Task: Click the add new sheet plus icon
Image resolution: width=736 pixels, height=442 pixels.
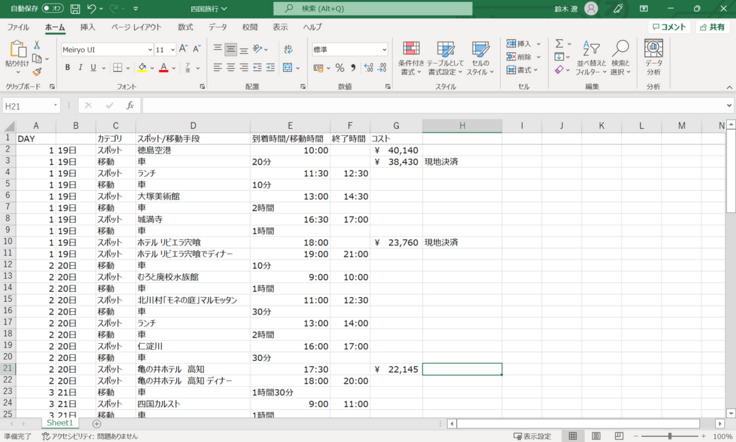Action: tap(96, 424)
